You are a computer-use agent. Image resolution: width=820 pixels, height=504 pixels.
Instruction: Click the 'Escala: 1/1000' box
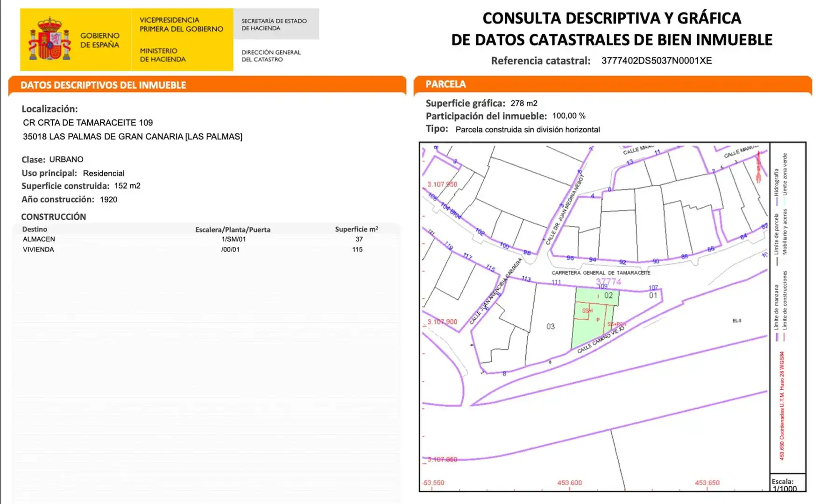[787, 483]
